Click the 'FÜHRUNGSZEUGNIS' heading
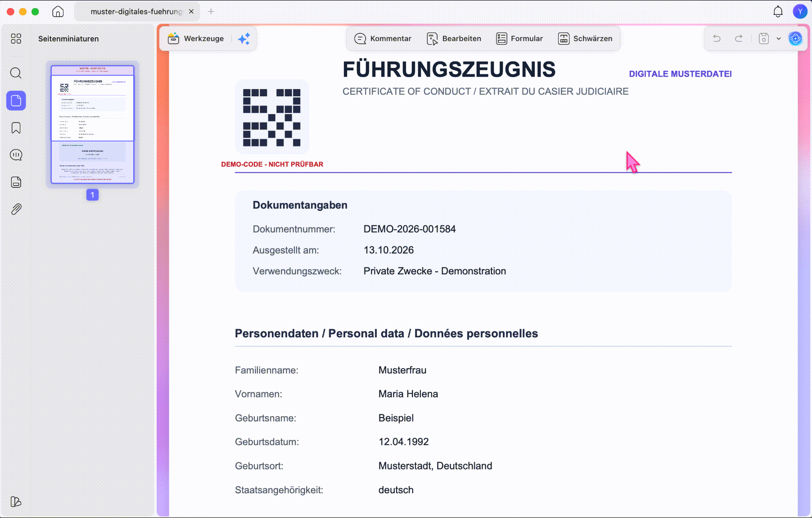The width and height of the screenshot is (812, 518). point(449,69)
